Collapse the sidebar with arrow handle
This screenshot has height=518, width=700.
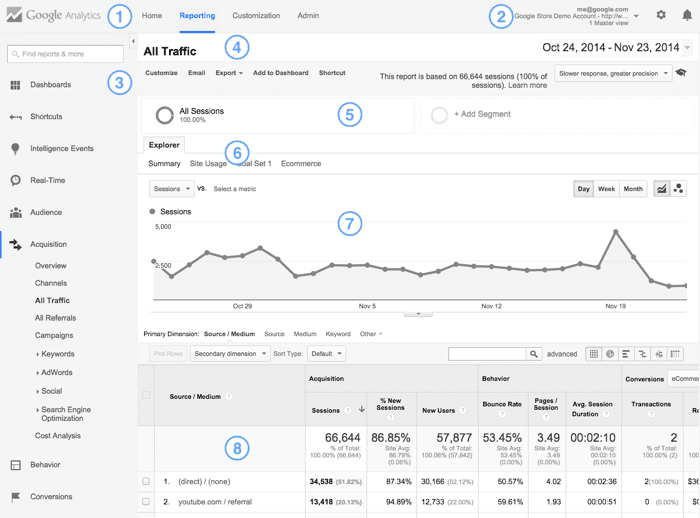click(133, 42)
